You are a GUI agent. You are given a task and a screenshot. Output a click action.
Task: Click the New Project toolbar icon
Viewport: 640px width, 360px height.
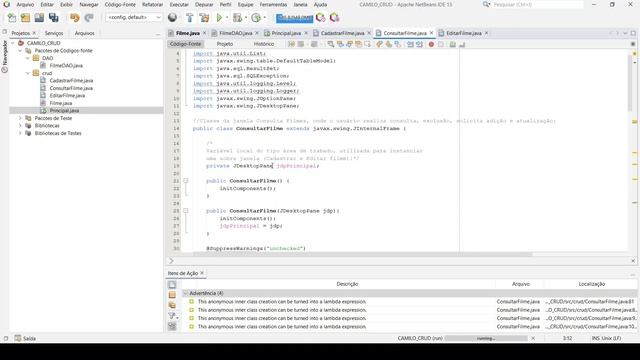tap(25, 18)
